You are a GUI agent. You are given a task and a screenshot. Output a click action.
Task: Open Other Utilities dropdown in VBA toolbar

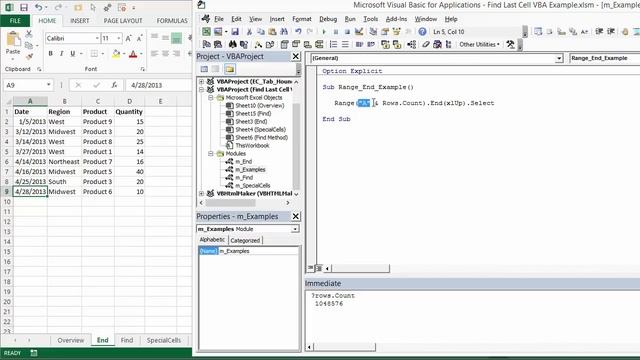(480, 44)
